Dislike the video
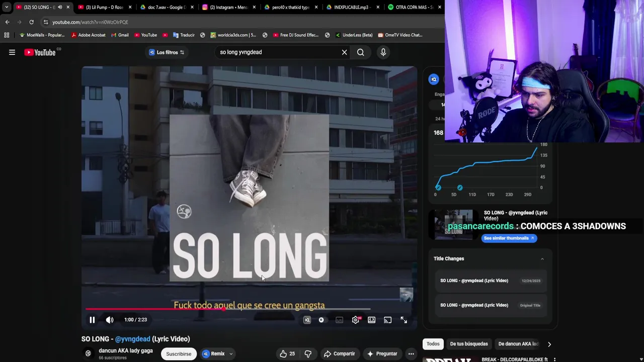The height and width of the screenshot is (362, 644). 308,354
